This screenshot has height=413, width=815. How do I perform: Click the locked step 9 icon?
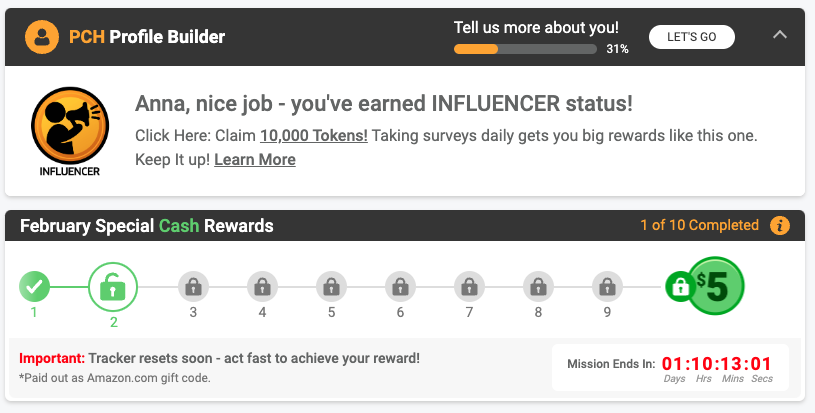click(607, 287)
